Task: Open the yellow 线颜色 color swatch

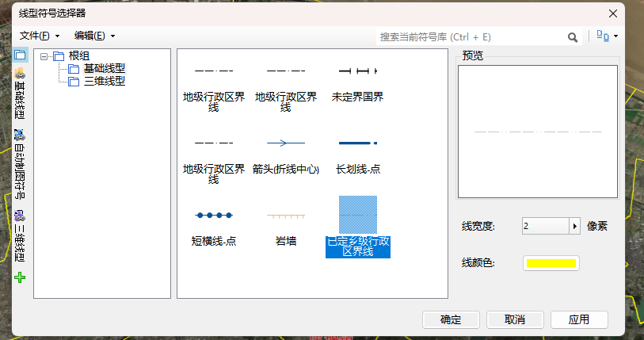Action: [x=551, y=263]
